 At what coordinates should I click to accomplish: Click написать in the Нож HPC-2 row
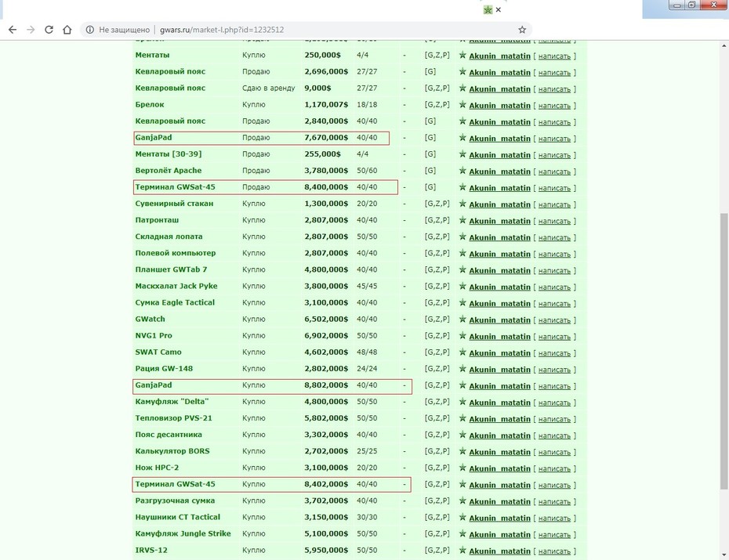coord(554,469)
